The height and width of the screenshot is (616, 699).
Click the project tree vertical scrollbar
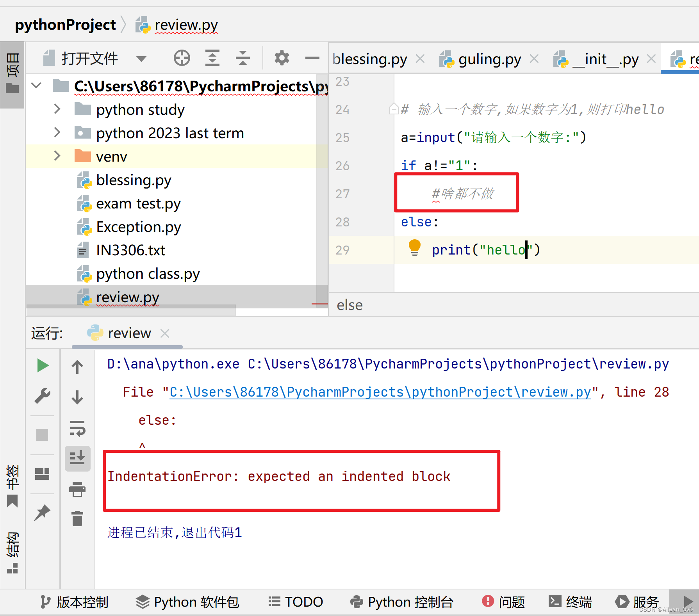(322, 191)
